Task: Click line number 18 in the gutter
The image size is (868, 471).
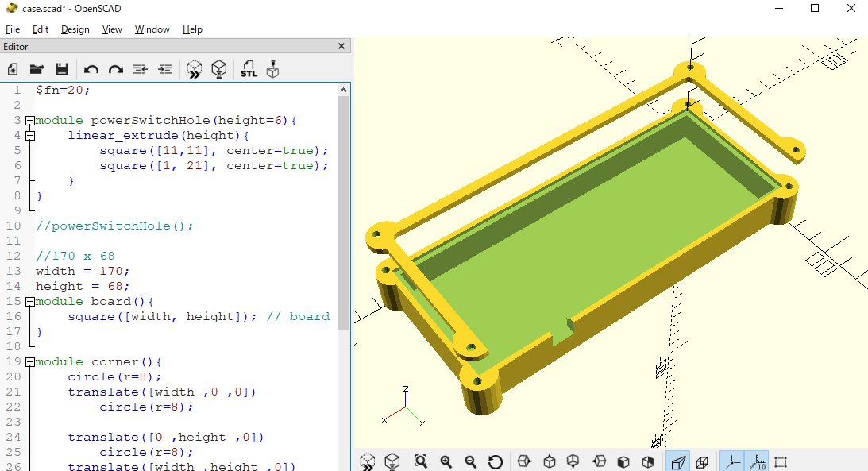Action: pyautogui.click(x=14, y=346)
